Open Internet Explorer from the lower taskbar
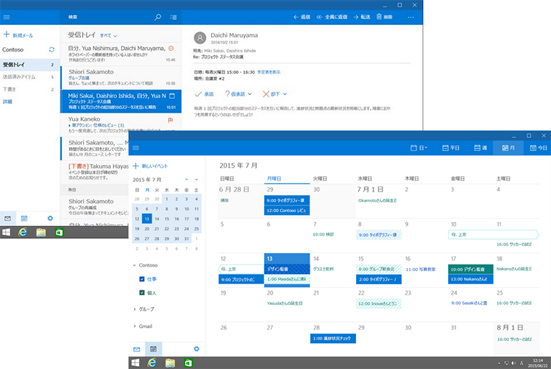The width and height of the screenshot is (551, 369). point(151,363)
